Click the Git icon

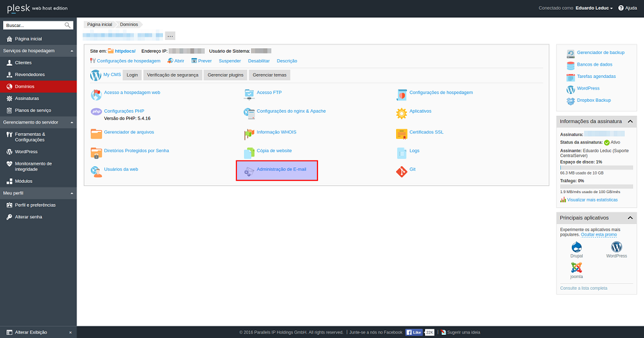pyautogui.click(x=401, y=172)
